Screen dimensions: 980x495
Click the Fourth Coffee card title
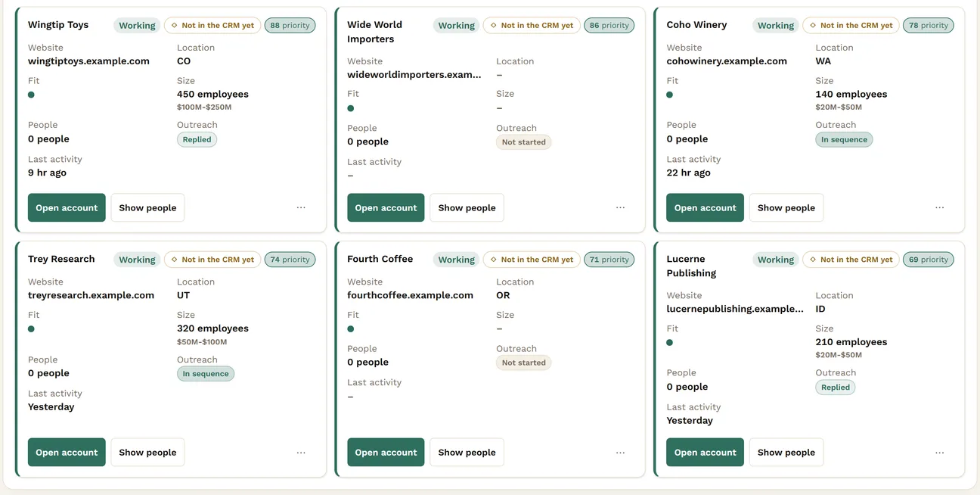click(x=380, y=259)
